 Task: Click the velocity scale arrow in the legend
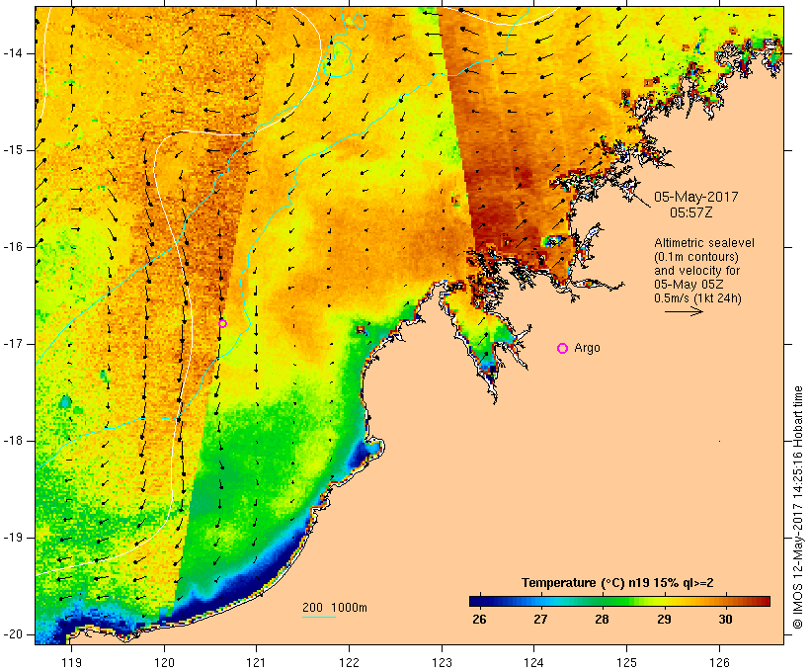(x=684, y=311)
